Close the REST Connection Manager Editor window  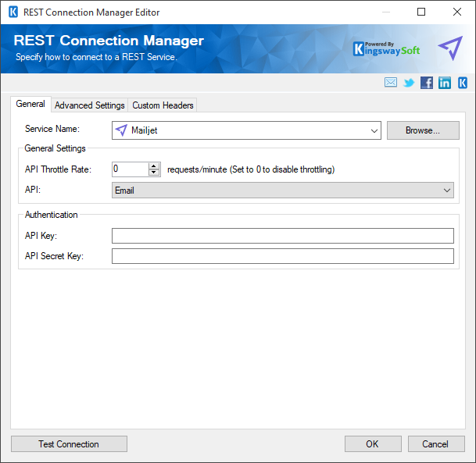[x=457, y=12]
